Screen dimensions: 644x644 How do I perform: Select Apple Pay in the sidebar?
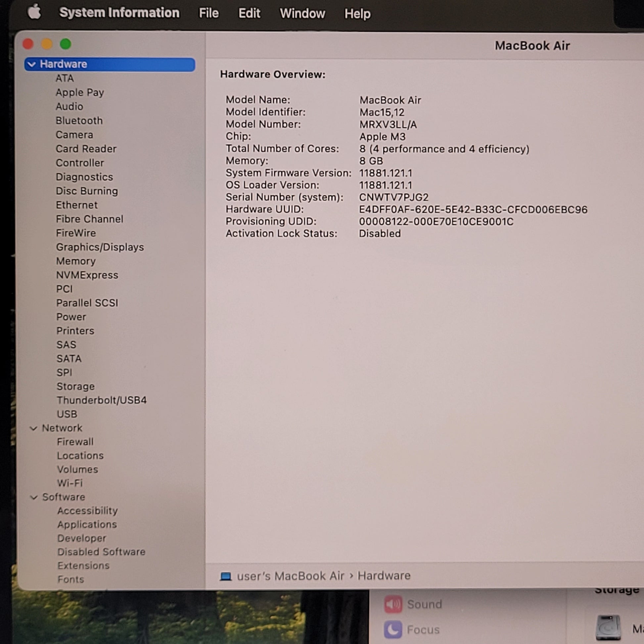(80, 92)
